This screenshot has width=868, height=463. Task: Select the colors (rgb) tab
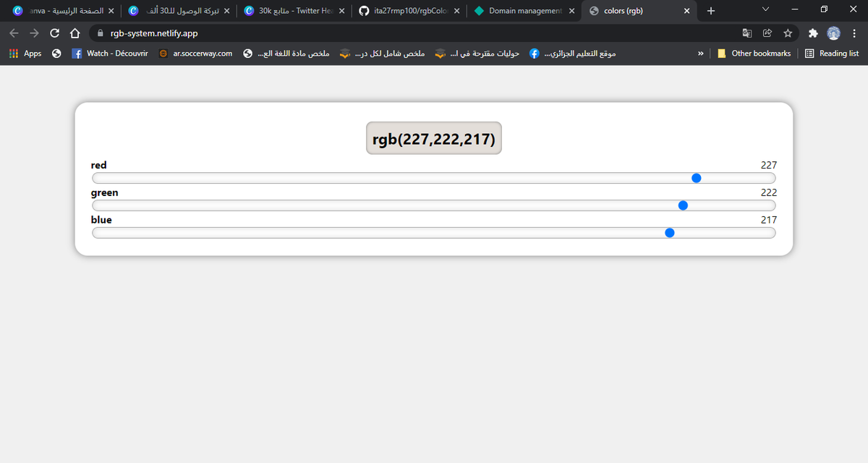(639, 11)
